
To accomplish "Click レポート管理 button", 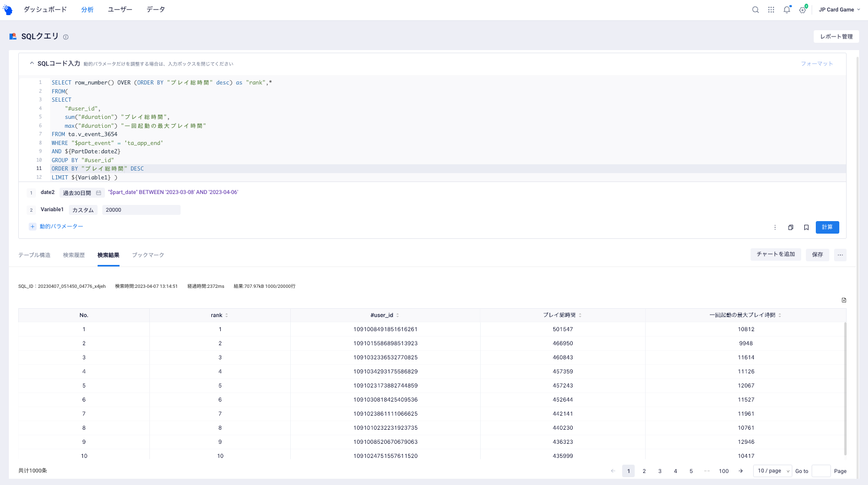I will click(x=836, y=37).
